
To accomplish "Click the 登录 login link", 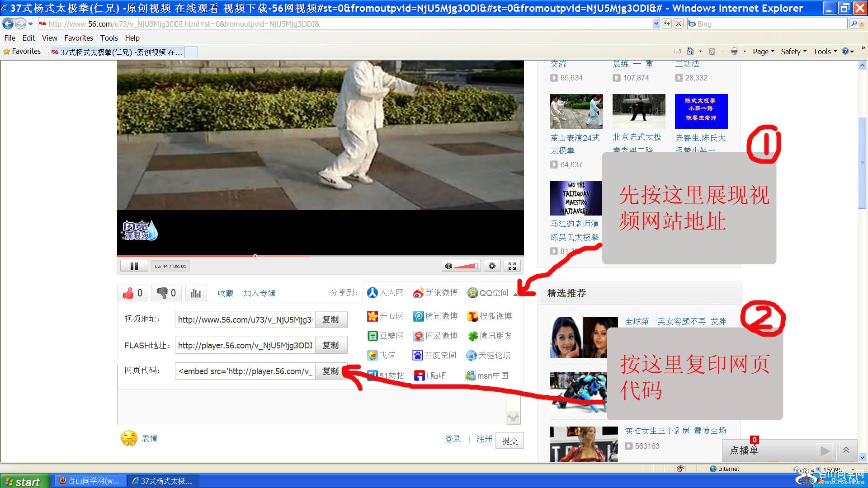I will tap(453, 439).
